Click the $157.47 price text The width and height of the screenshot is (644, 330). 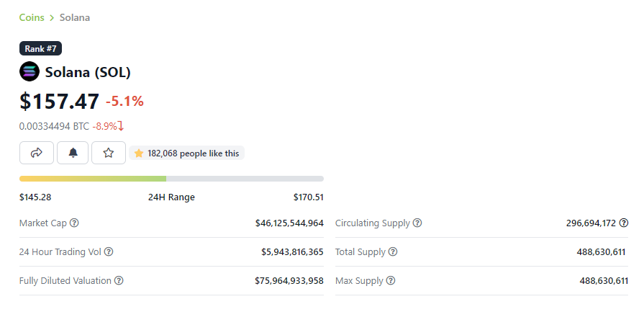(x=59, y=101)
